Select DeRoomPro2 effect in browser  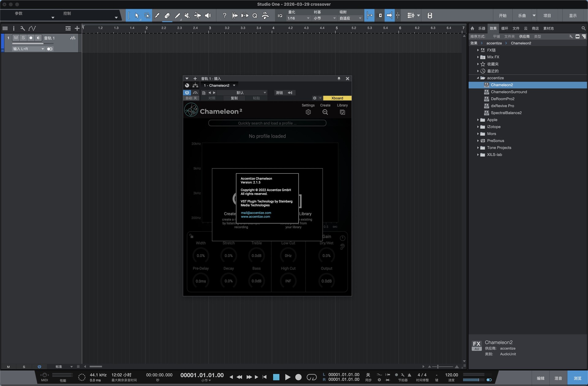coord(502,99)
